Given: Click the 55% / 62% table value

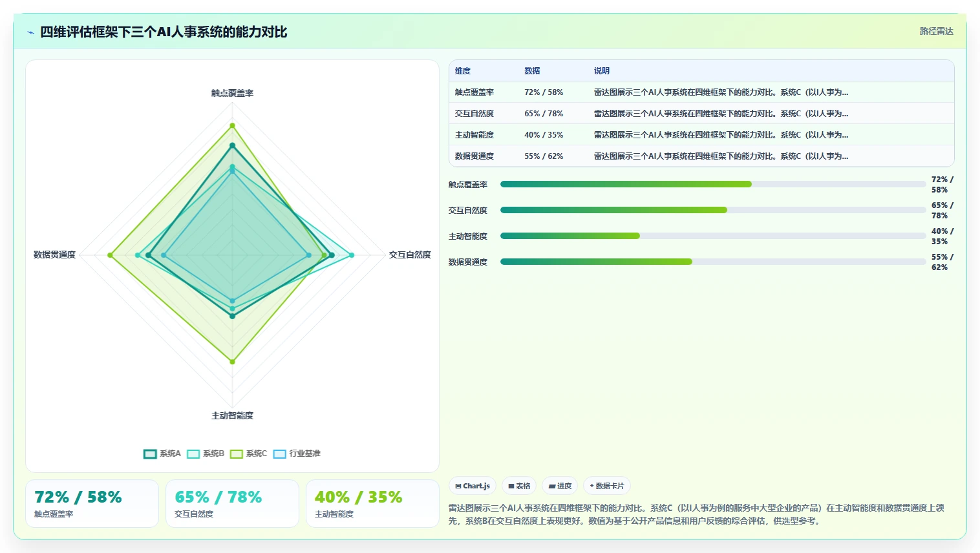Looking at the screenshot, I should pyautogui.click(x=544, y=156).
